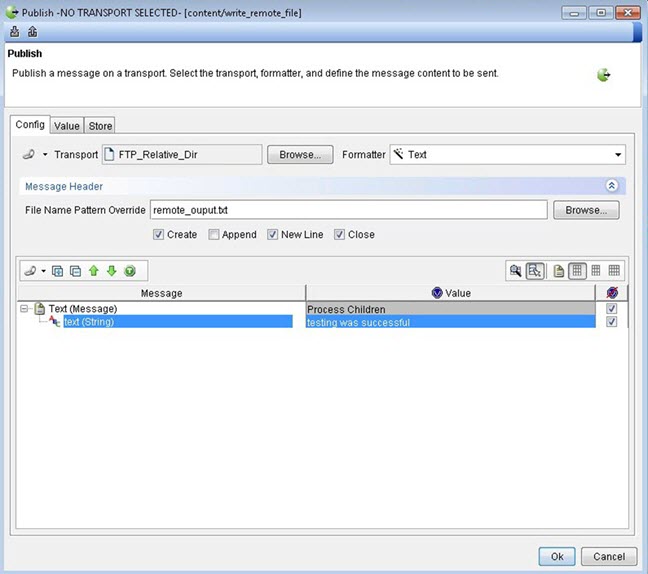Screen dimensions: 648x574
Task: Collapse the Message Header section
Action: click(612, 186)
